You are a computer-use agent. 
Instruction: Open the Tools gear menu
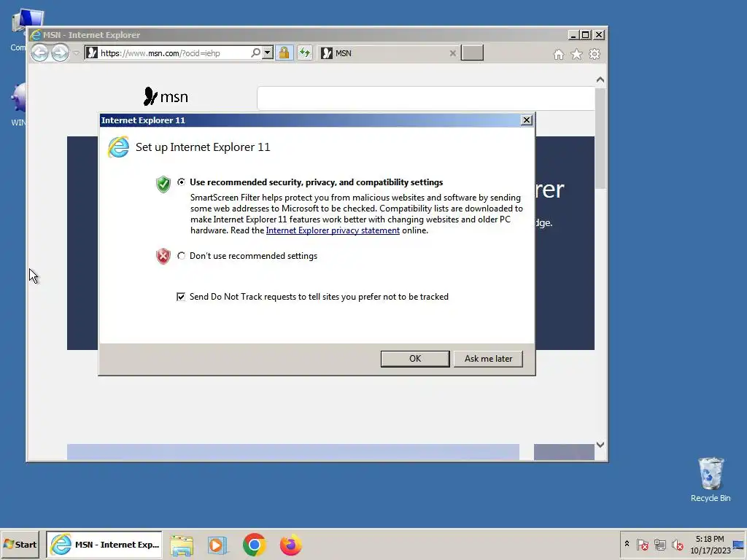[x=595, y=54]
